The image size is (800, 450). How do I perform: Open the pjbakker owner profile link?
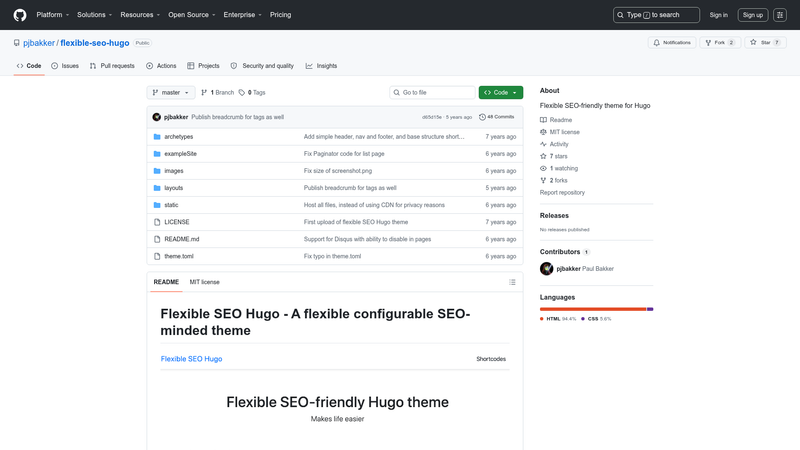tap(39, 43)
